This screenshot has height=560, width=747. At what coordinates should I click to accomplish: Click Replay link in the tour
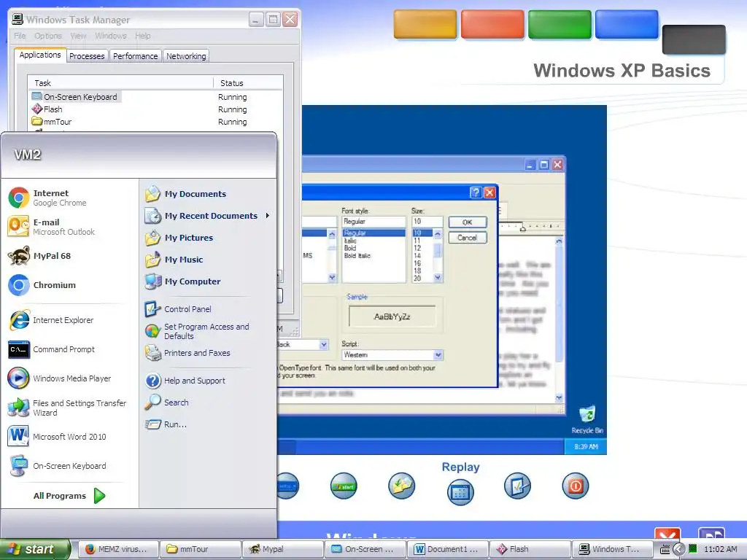coord(460,467)
